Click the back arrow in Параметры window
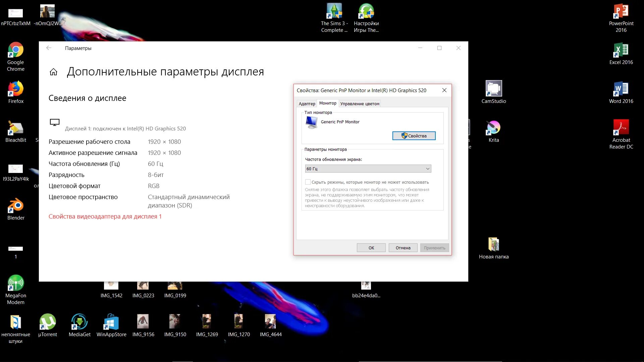The width and height of the screenshot is (644, 362). (49, 48)
